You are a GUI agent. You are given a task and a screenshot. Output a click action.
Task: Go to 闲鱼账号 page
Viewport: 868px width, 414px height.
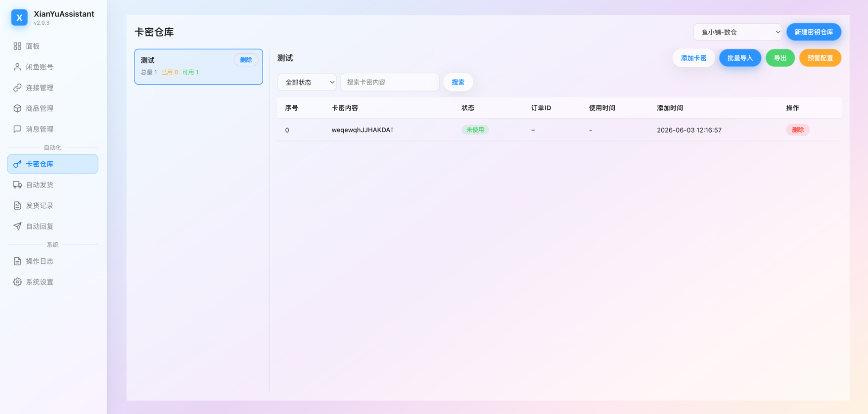tap(52, 67)
